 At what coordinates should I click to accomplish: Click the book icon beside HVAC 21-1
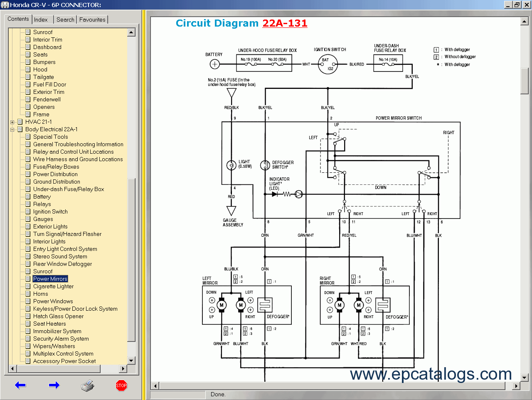tap(20, 122)
